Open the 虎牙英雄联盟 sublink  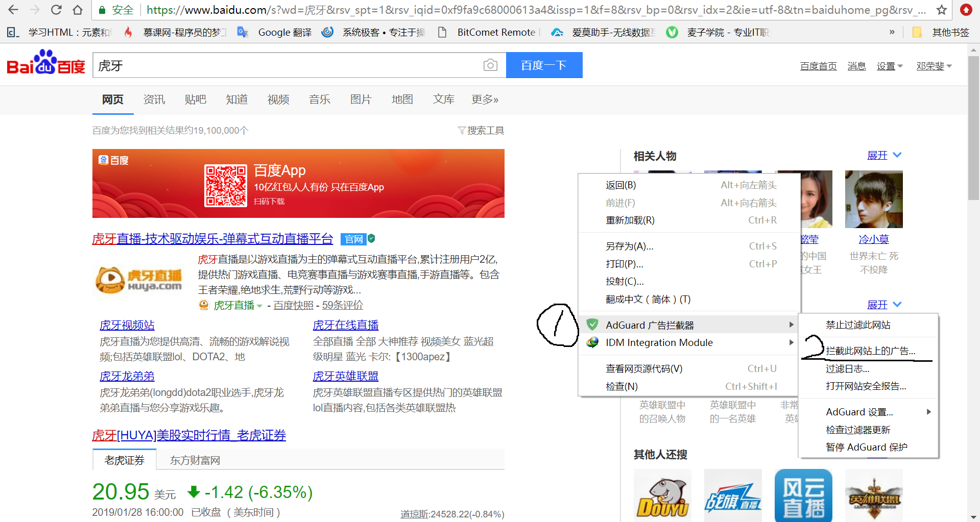(x=346, y=376)
